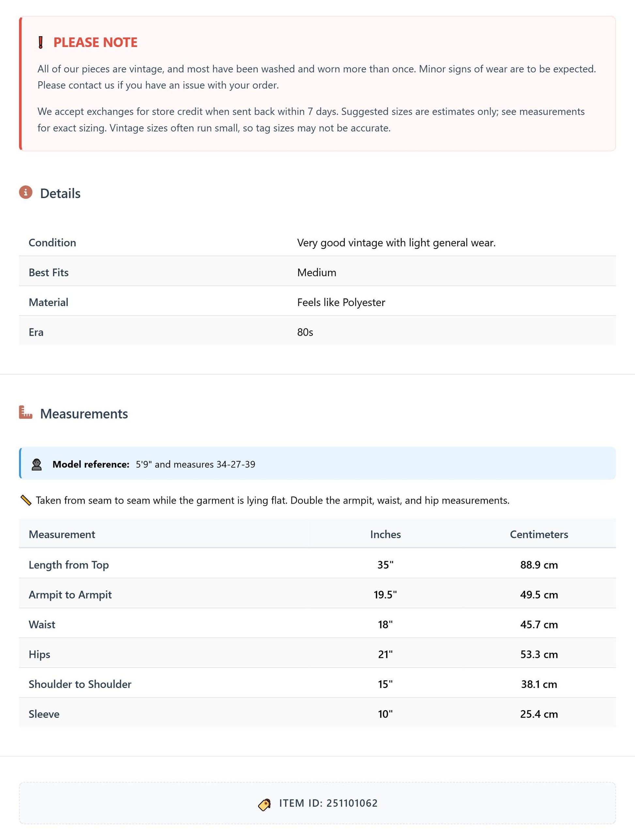Select the Condition row in Details
Image resolution: width=635 pixels, height=840 pixels.
(x=317, y=243)
